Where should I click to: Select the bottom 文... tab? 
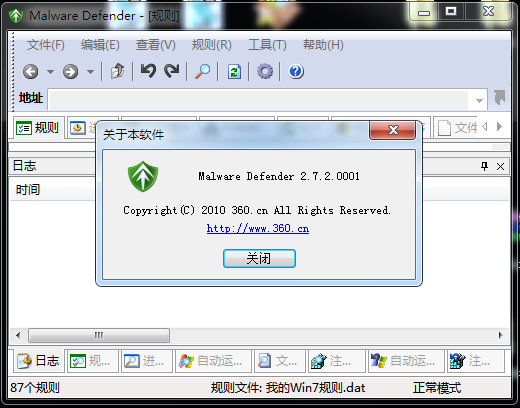[x=279, y=361]
